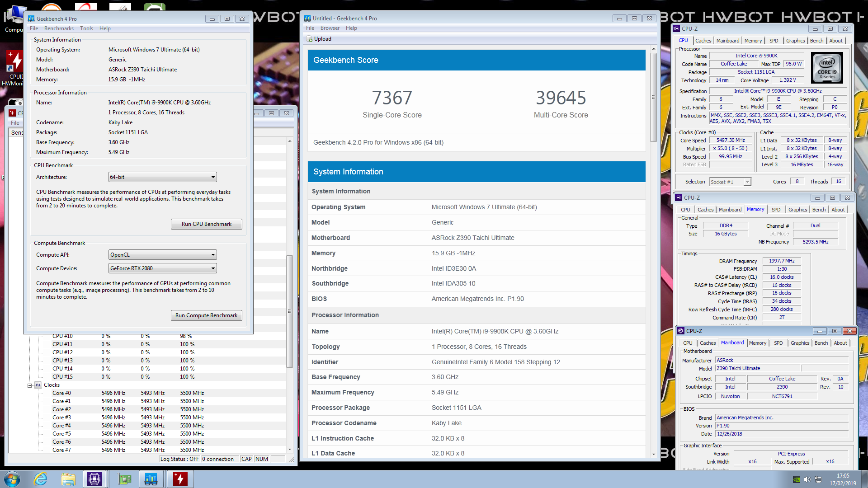Open the NVIDIA tray icon
Image resolution: width=868 pixels, height=488 pixels.
pos(796,479)
